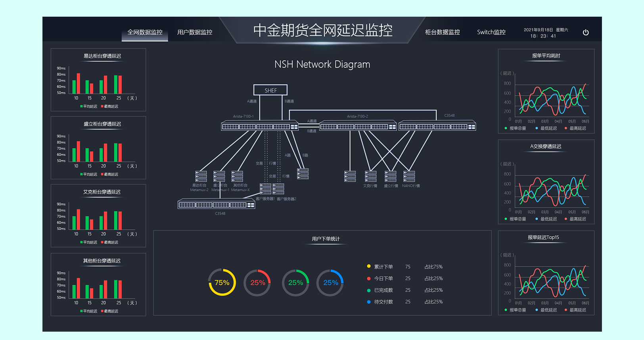Screen dimensions: 644x340
Task: Click the red 25% donut chart
Action: click(257, 282)
